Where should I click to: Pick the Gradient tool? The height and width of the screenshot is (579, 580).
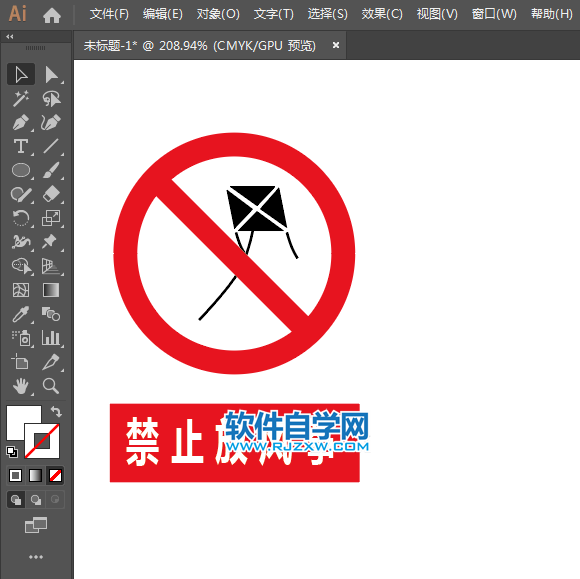click(51, 290)
